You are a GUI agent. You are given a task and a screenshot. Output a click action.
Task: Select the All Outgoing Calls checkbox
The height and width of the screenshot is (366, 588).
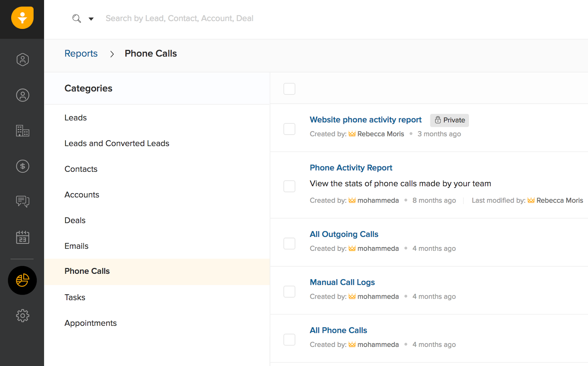pos(289,244)
